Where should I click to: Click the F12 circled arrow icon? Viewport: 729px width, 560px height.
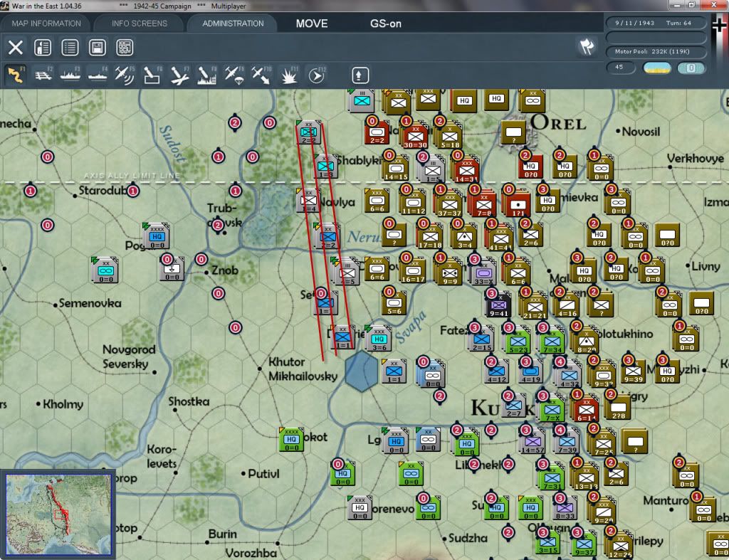coord(316,75)
